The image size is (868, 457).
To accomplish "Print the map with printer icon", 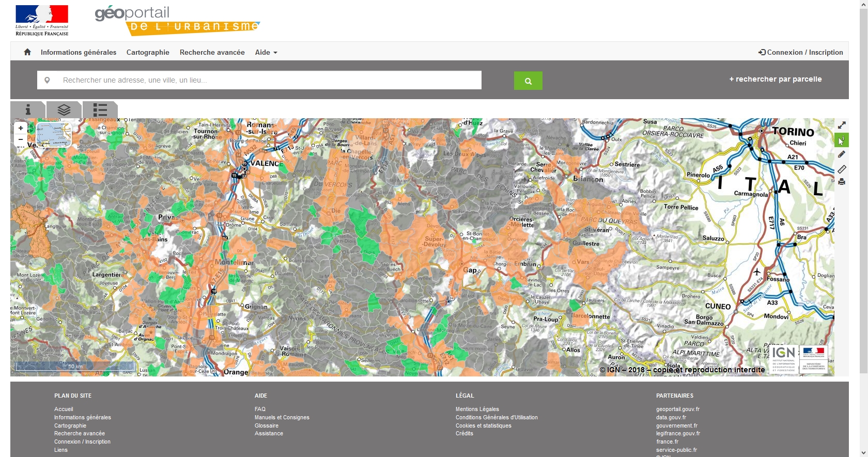I will point(842,182).
